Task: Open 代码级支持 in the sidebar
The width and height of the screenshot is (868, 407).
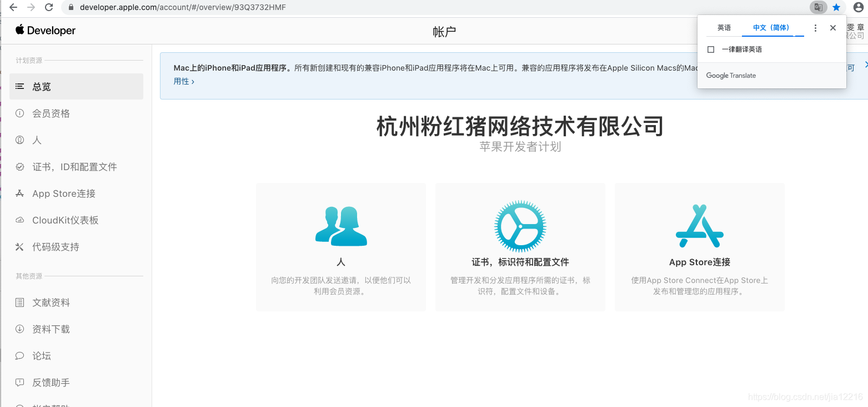Action: pyautogui.click(x=56, y=247)
